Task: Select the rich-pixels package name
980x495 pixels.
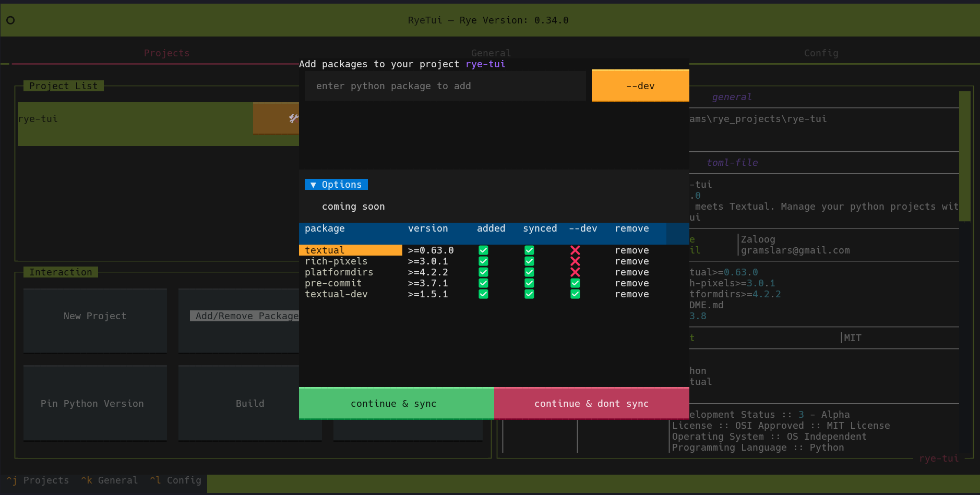Action: [336, 261]
